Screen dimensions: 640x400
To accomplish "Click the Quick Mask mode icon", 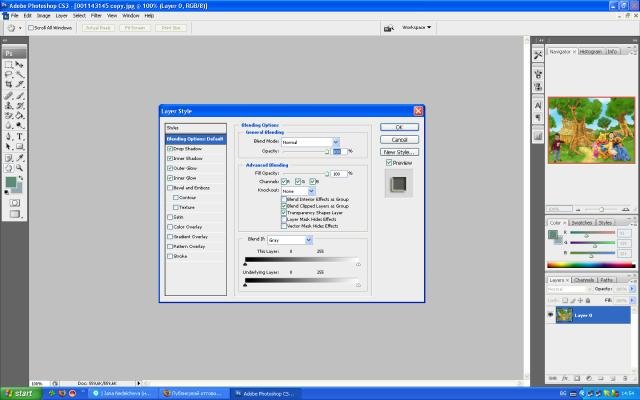I will pyautogui.click(x=14, y=202).
